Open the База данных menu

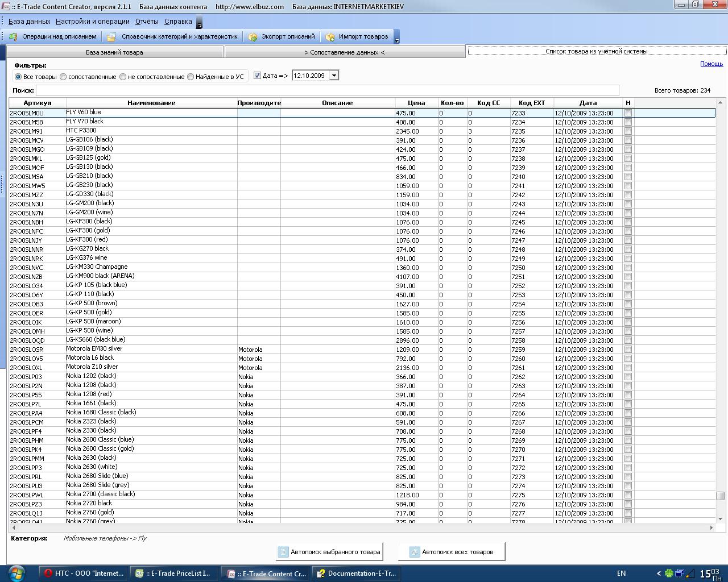29,22
